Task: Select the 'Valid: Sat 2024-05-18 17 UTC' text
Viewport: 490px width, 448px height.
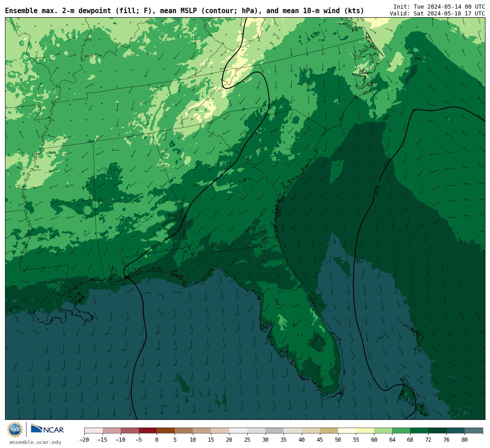Action: (437, 14)
